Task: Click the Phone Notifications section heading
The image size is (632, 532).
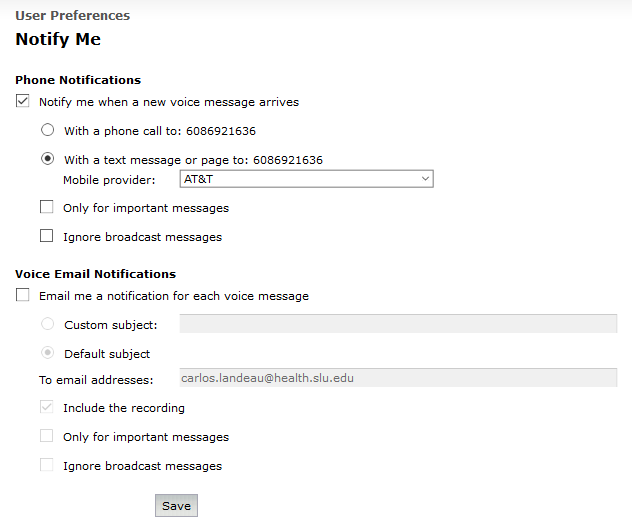Action: tap(78, 80)
